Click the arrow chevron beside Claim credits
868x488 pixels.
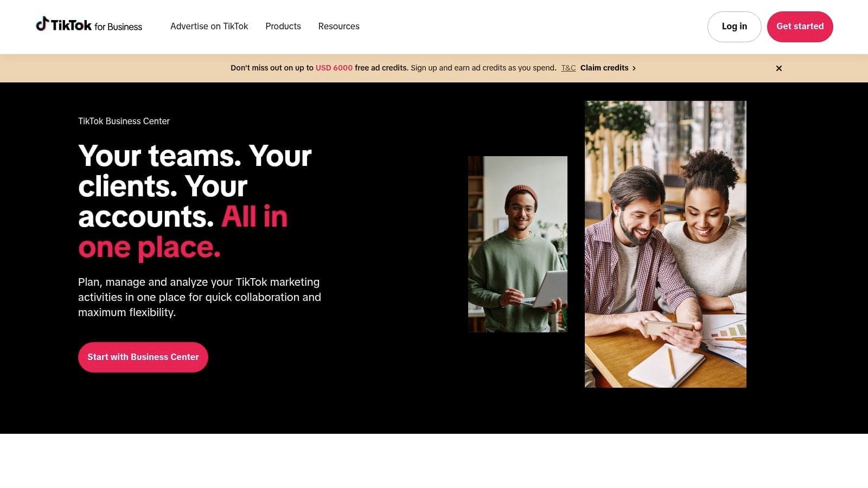pos(634,68)
